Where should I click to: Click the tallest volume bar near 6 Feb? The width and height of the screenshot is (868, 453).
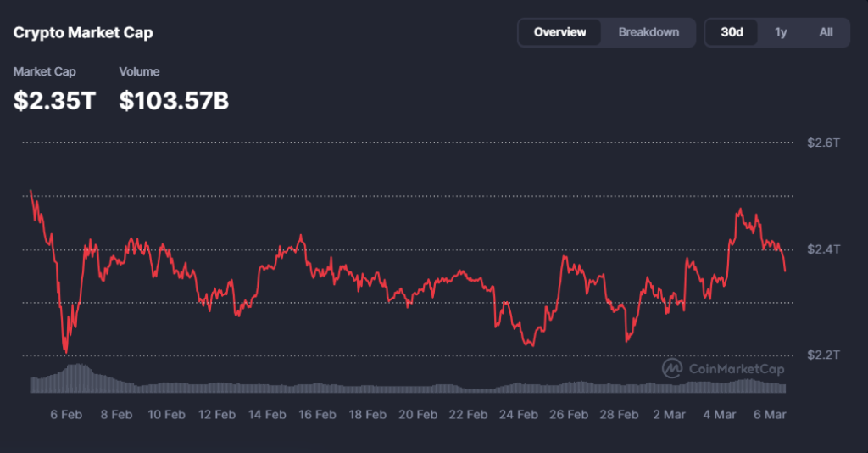[x=77, y=377]
